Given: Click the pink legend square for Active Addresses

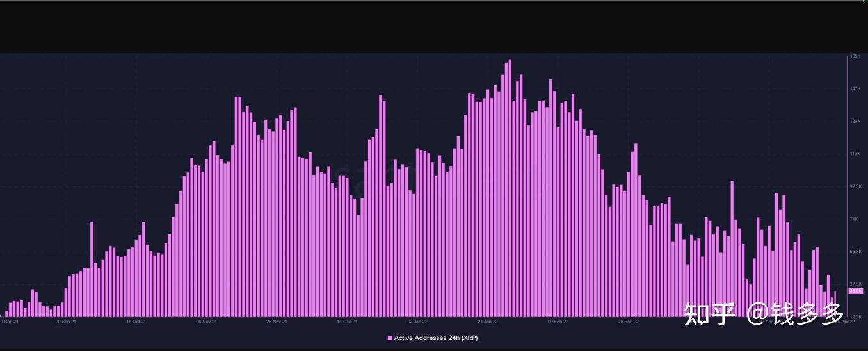Looking at the screenshot, I should [x=390, y=338].
